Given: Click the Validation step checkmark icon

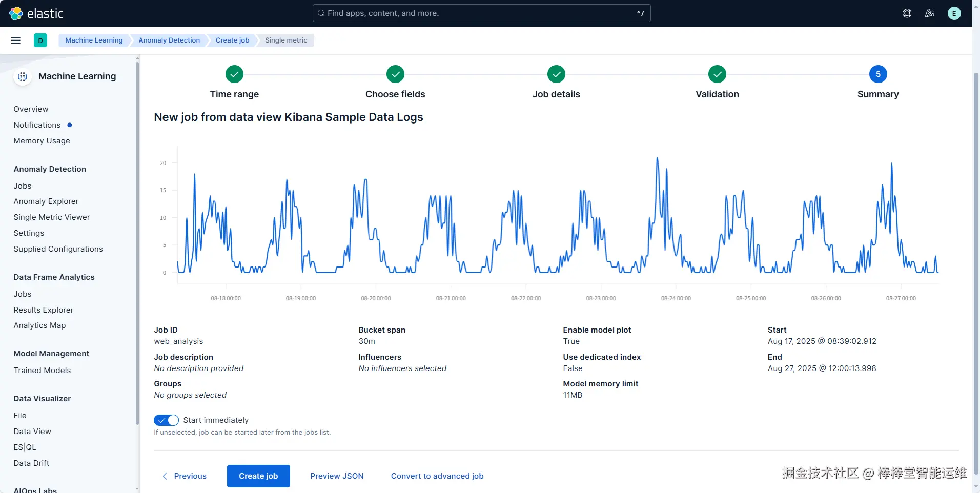Looking at the screenshot, I should pyautogui.click(x=717, y=74).
